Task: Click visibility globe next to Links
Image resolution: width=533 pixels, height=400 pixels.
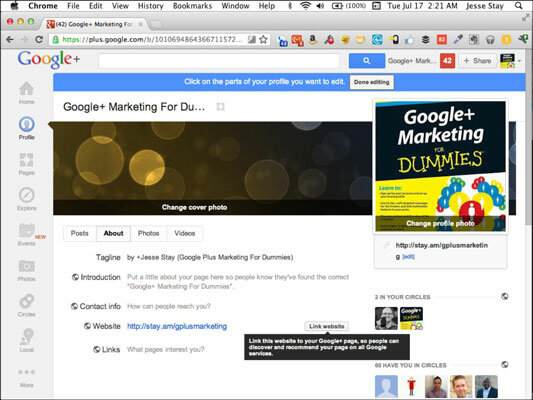Action: click(x=97, y=349)
